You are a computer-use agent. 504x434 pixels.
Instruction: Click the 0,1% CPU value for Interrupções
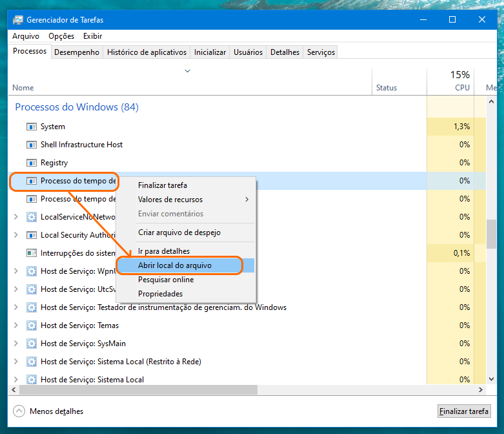point(461,253)
